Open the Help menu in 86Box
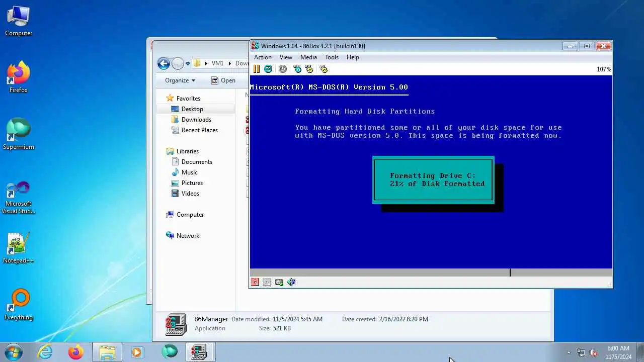This screenshot has width=644, height=362. click(x=353, y=57)
